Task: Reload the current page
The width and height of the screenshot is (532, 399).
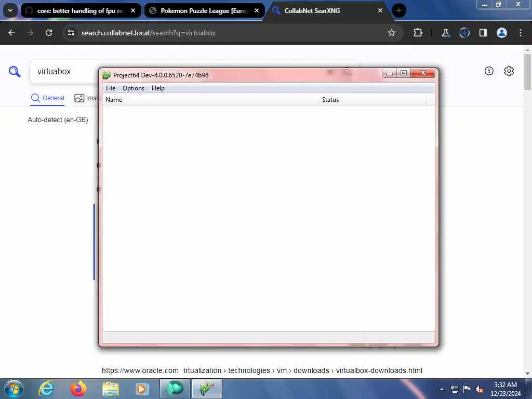Action: [x=49, y=33]
